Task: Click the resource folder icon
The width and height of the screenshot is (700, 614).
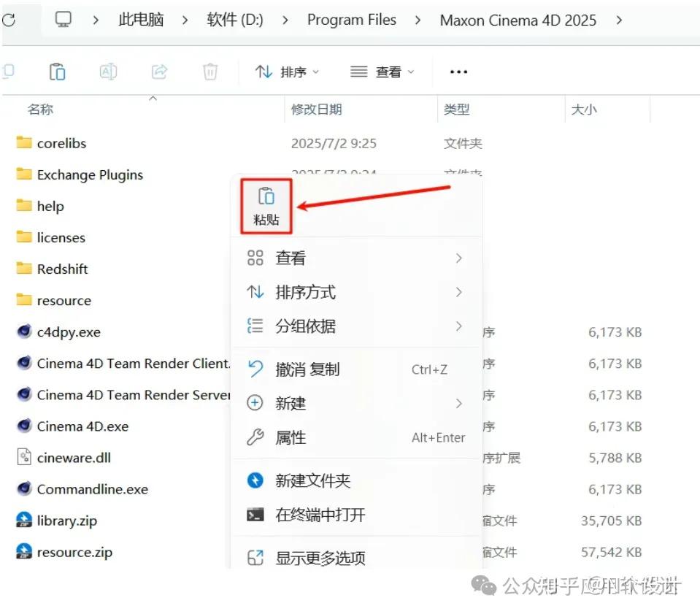Action: 24,299
